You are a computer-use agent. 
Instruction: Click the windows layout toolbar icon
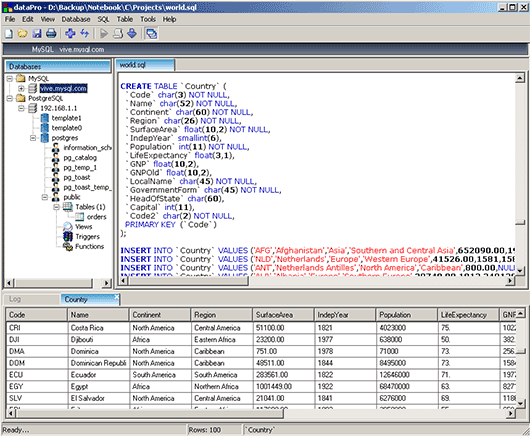point(152,33)
